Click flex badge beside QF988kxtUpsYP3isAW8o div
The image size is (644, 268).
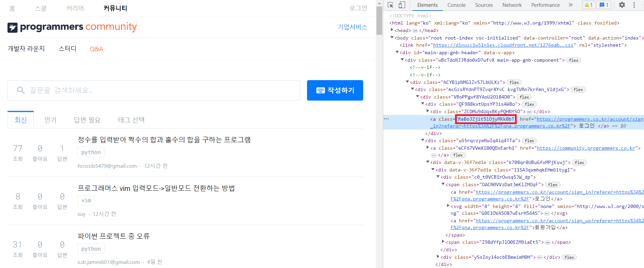click(529, 104)
